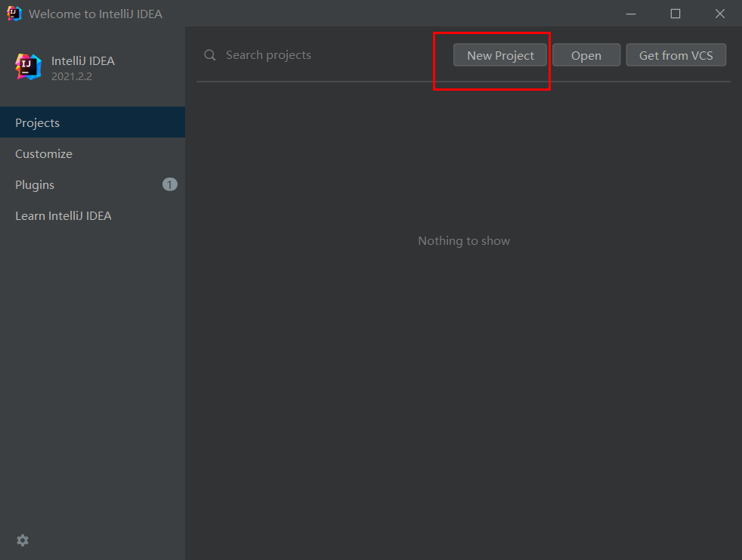The height and width of the screenshot is (560, 742).
Task: Click the IntelliJ IDEA logo in sidebar
Action: tap(29, 67)
